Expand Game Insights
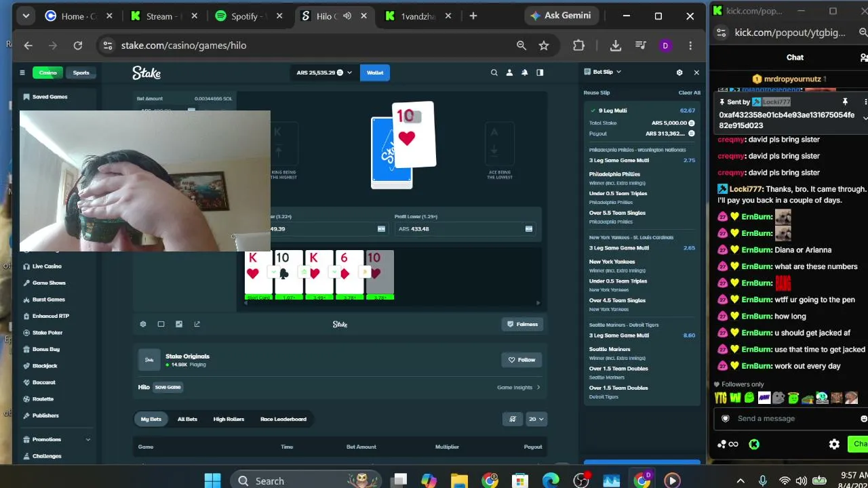868x488 pixels. 519,388
